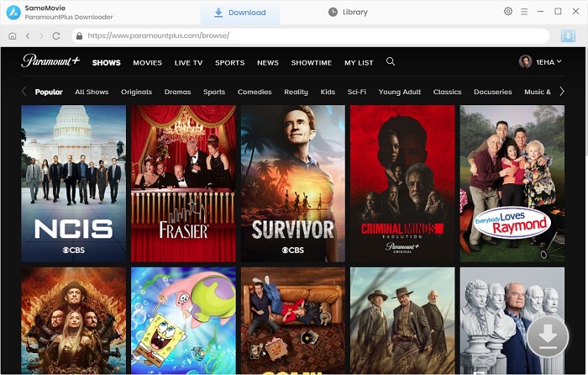Open the poster with sofa scene
588x375 pixels.
[293, 320]
